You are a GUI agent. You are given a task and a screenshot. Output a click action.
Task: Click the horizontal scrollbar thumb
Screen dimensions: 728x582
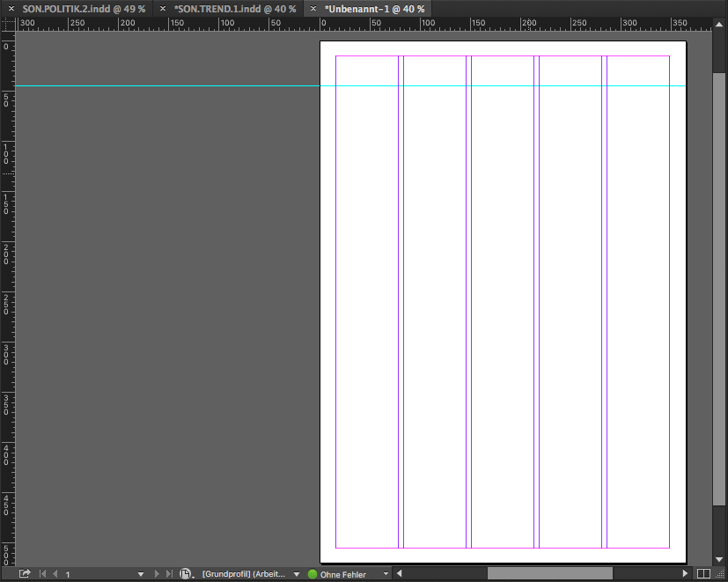549,574
